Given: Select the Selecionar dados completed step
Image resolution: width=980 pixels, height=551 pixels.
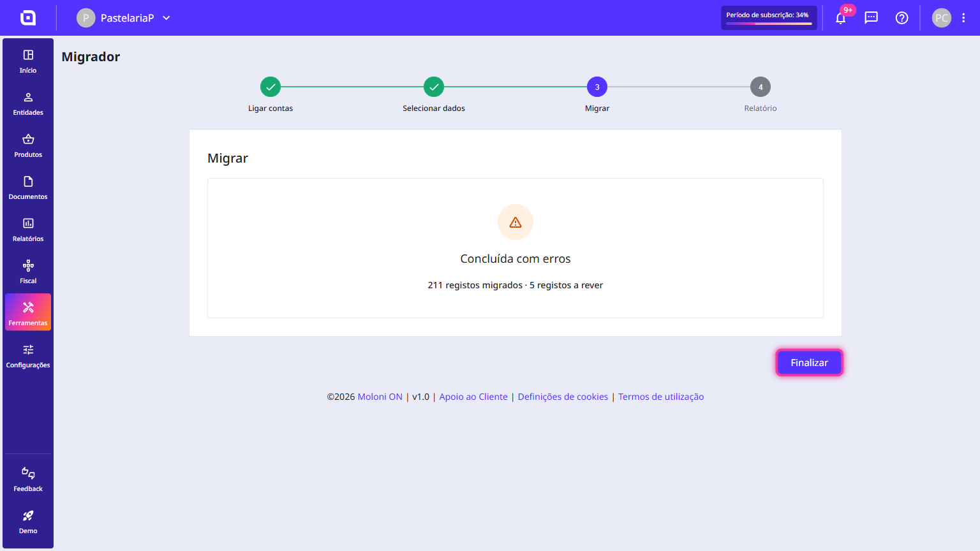Looking at the screenshot, I should [434, 87].
